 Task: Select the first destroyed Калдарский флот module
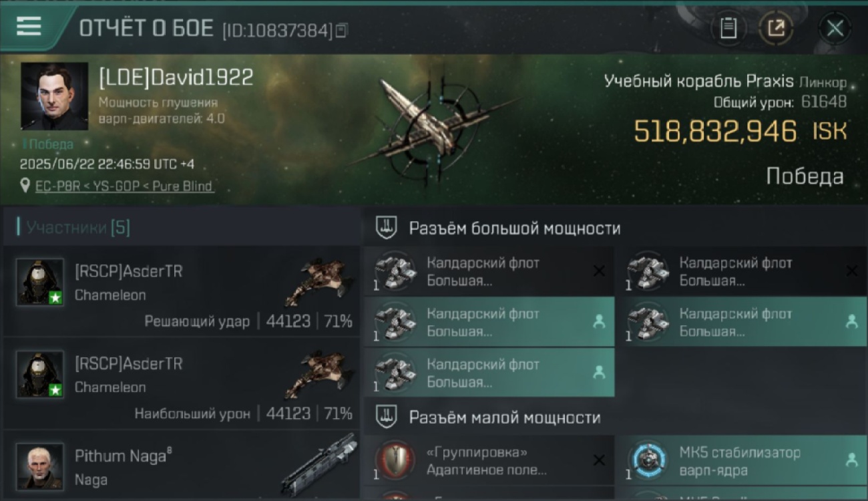point(489,271)
